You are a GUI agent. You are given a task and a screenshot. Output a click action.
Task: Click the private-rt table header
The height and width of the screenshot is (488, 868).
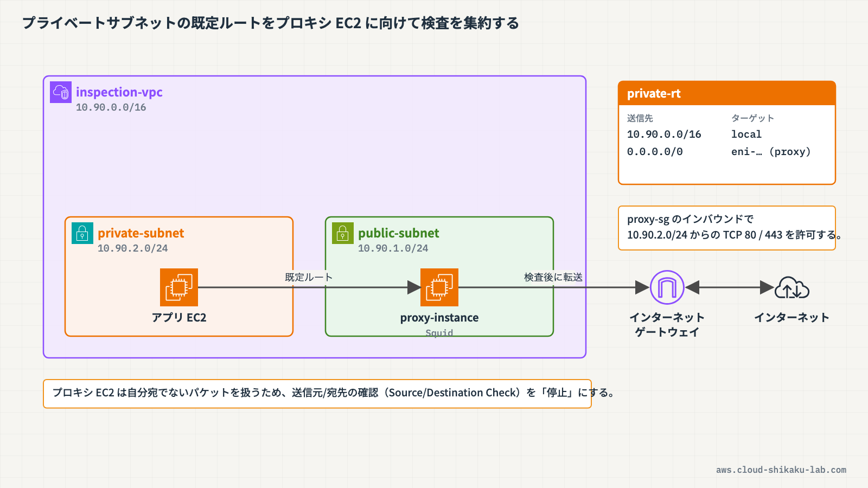(x=727, y=93)
